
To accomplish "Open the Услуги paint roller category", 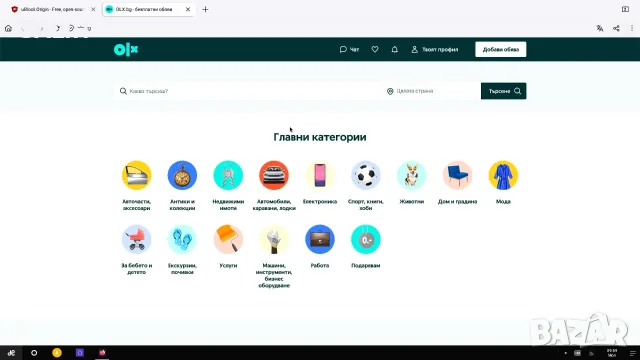I will [x=228, y=246].
